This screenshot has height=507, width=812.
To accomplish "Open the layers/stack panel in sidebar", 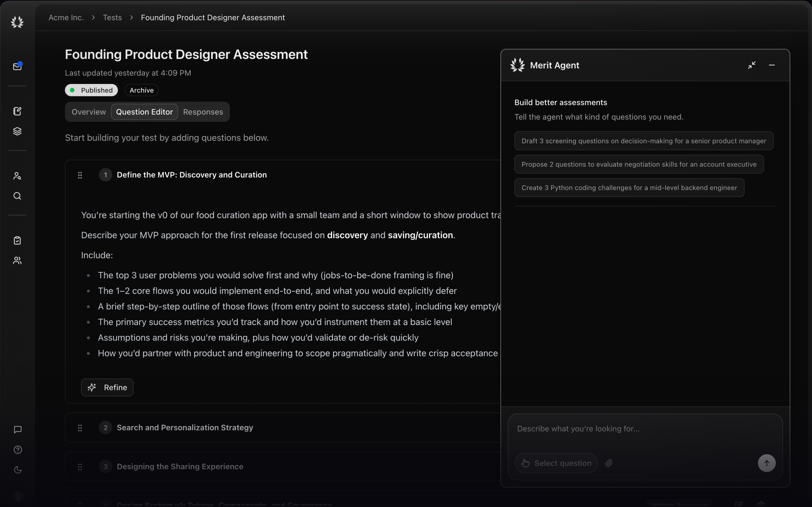I will (17, 131).
